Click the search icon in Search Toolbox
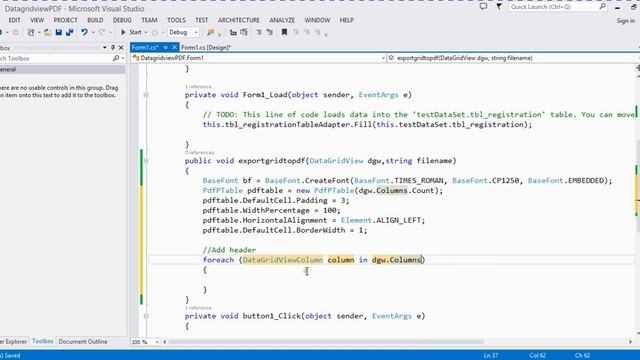This screenshot has height=360, width=640. coord(116,58)
